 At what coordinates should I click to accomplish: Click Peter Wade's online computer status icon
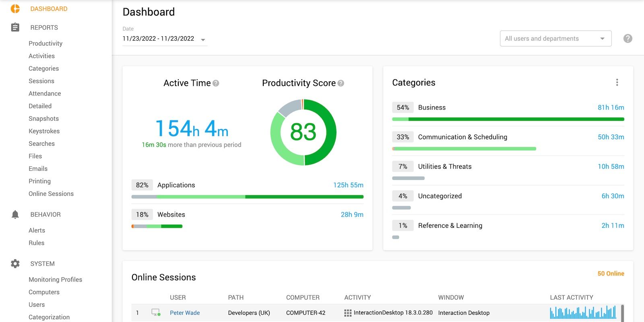[x=156, y=313]
